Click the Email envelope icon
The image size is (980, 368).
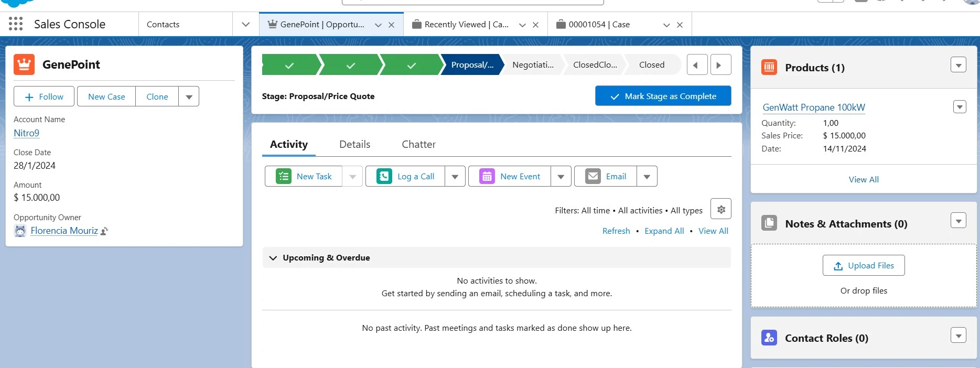(x=593, y=177)
